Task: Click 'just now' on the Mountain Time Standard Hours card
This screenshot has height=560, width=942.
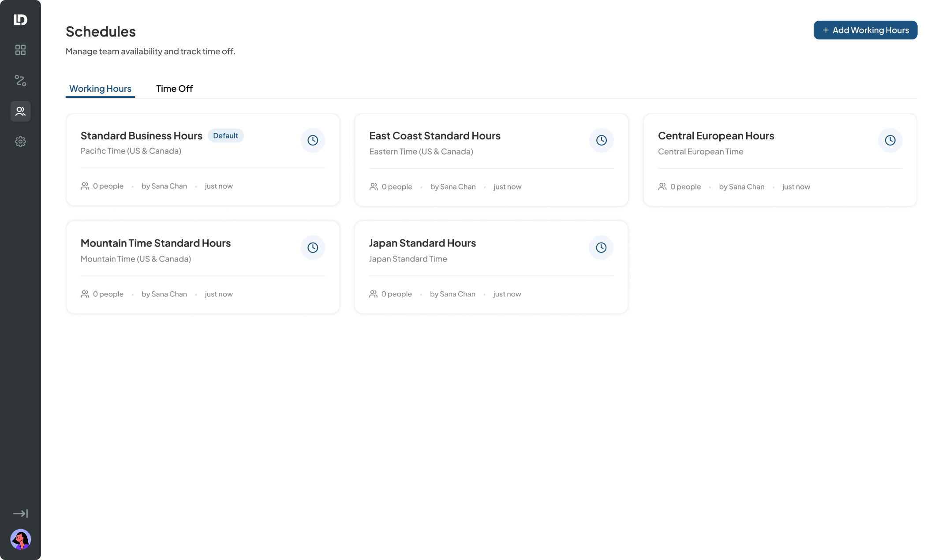Action: (219, 294)
